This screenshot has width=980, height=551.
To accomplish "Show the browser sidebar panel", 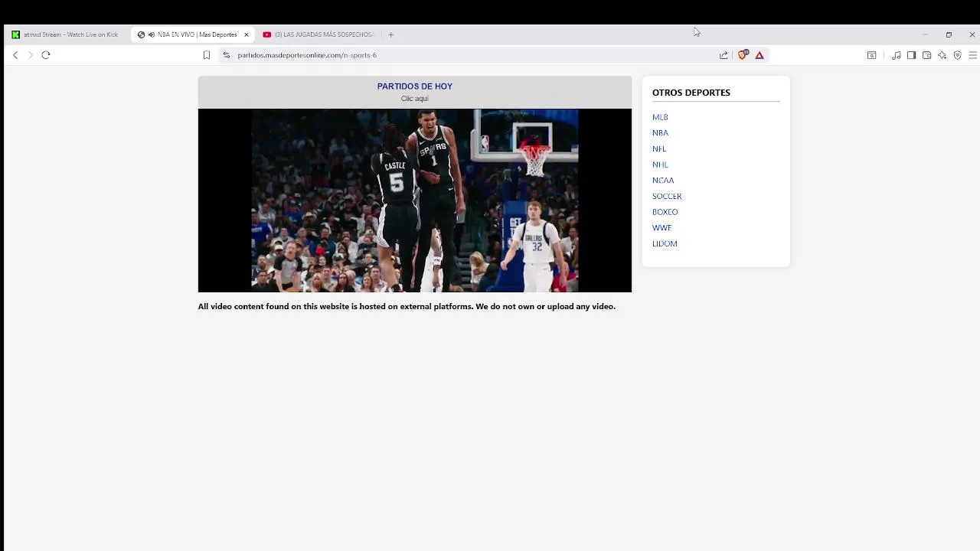I will pyautogui.click(x=911, y=55).
